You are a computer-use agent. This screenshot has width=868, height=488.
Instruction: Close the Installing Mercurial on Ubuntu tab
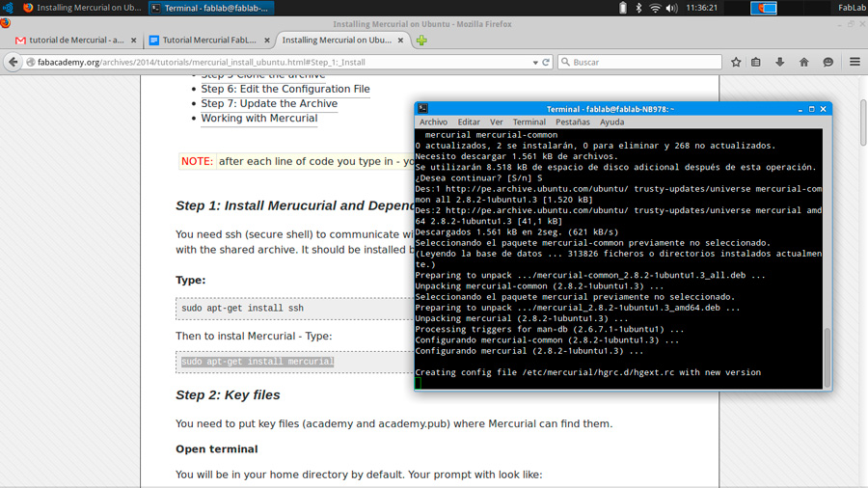400,41
